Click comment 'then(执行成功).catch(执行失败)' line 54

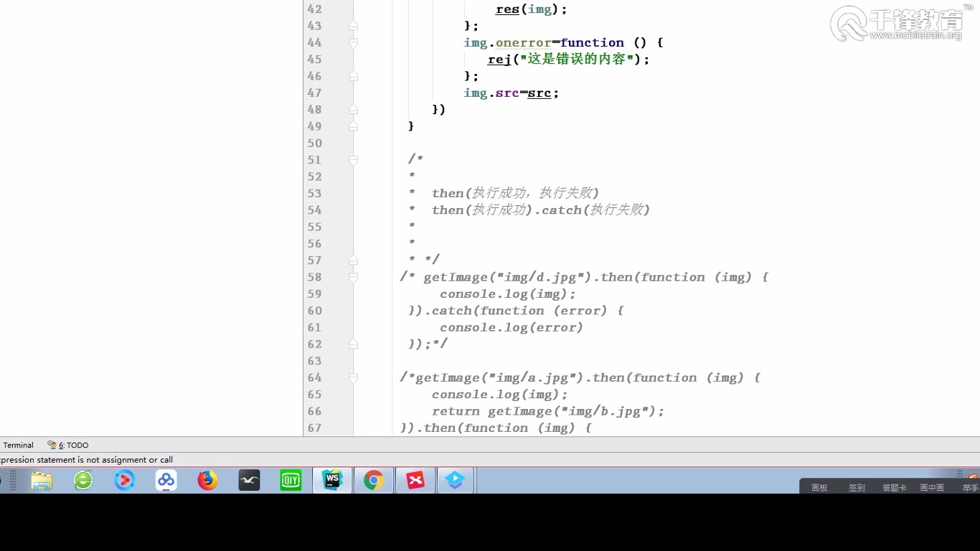tap(540, 209)
